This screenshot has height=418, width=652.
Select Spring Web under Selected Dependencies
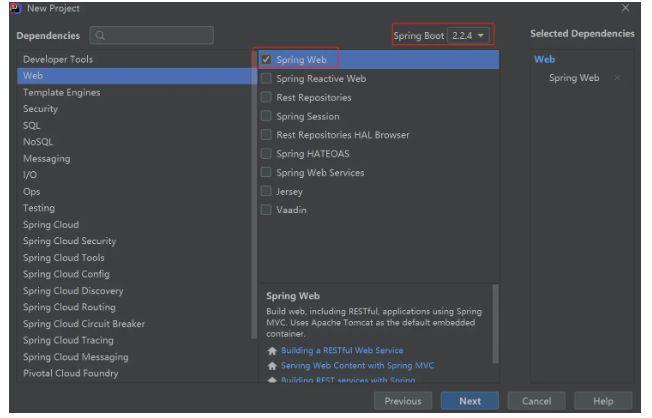point(574,78)
